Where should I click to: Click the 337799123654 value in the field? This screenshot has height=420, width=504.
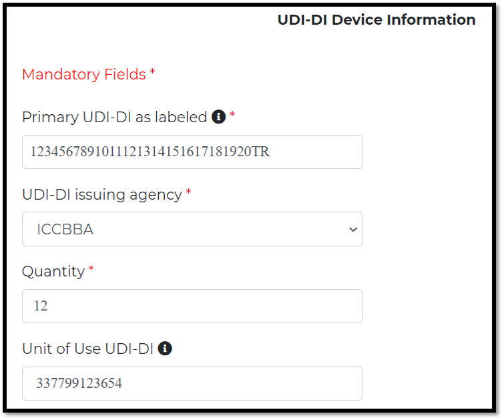click(79, 383)
